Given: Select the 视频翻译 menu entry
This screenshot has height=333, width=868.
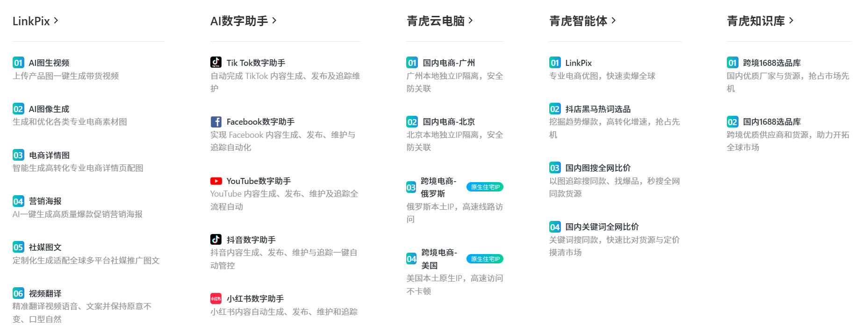Looking at the screenshot, I should (x=45, y=293).
